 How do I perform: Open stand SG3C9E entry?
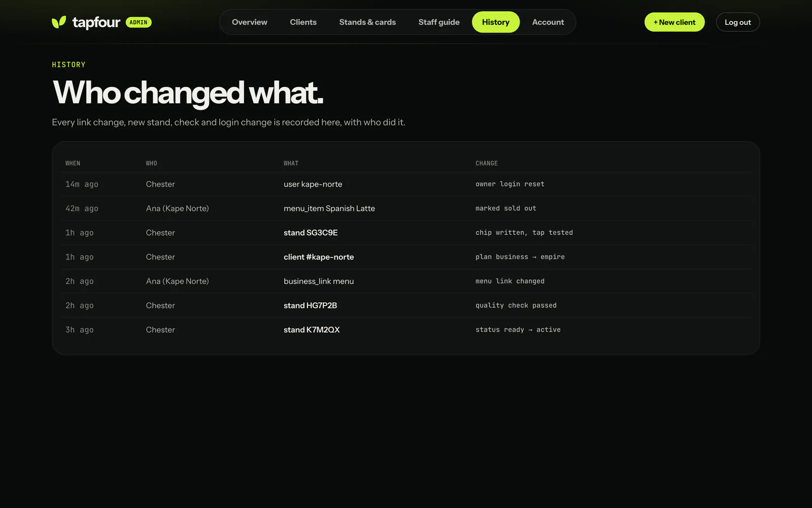point(311,233)
